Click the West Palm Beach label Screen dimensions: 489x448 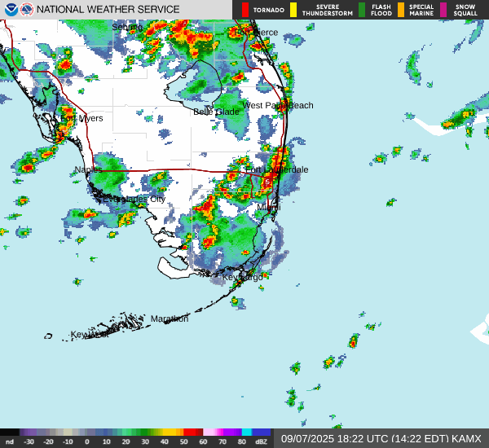coord(278,105)
